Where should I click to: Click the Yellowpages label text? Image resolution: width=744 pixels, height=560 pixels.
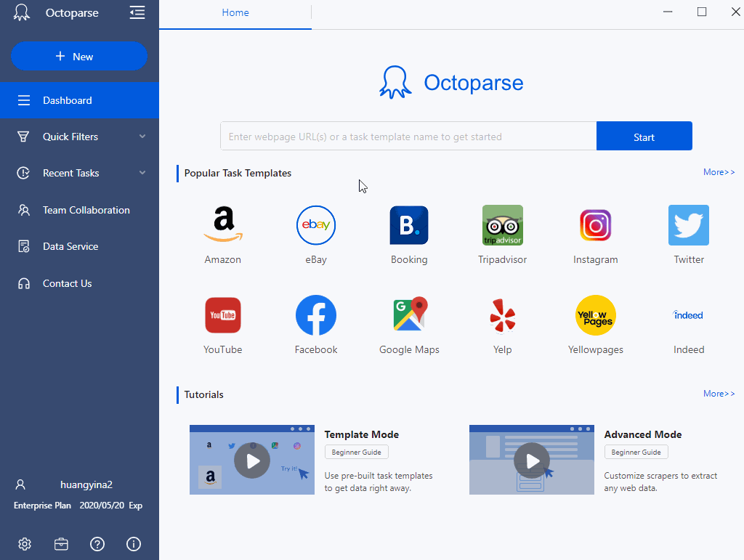click(x=596, y=349)
